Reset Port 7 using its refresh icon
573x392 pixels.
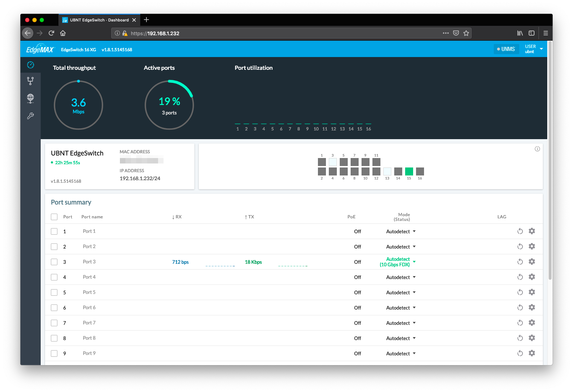(x=520, y=323)
